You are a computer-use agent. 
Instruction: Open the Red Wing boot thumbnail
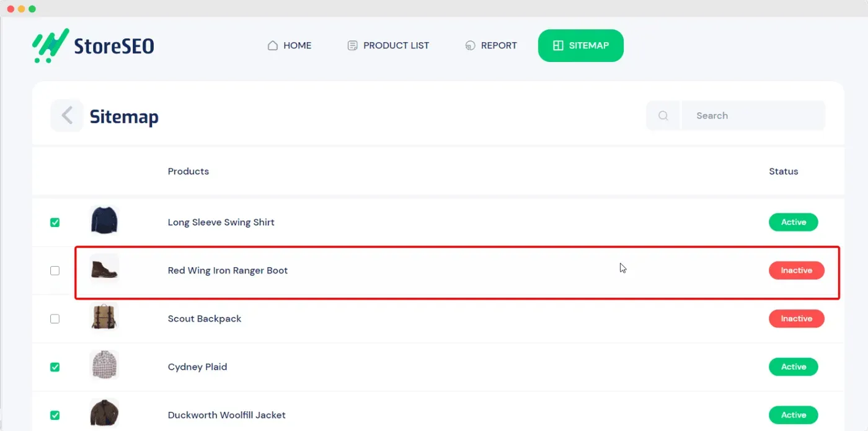104,269
